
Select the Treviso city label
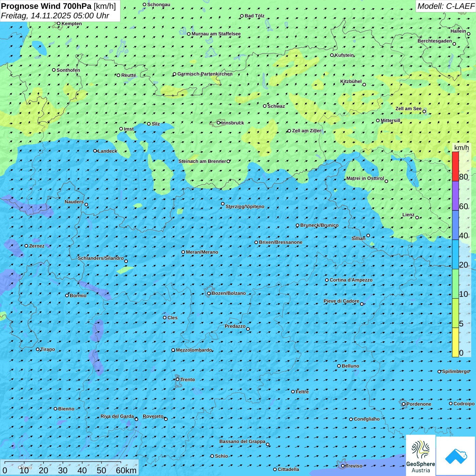pos(354,466)
